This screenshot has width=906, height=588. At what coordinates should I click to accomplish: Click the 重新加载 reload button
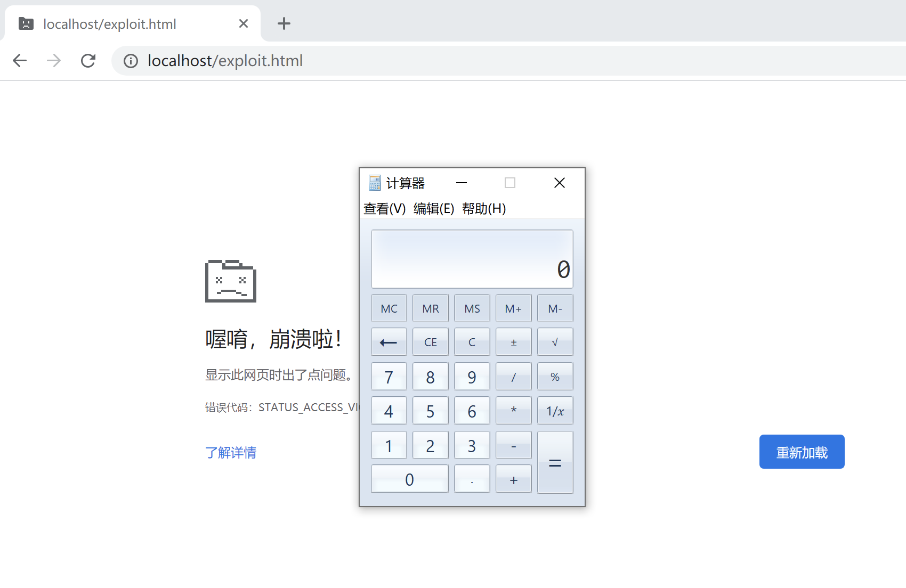(x=802, y=452)
